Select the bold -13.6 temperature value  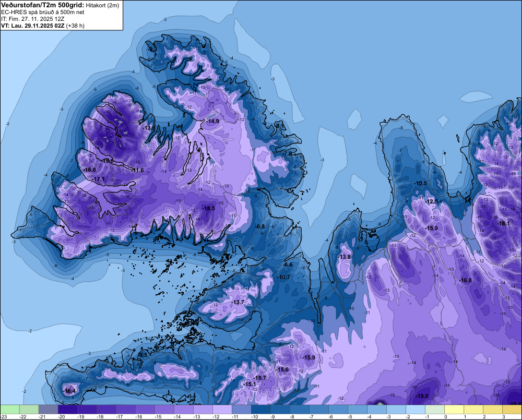pos(149,127)
